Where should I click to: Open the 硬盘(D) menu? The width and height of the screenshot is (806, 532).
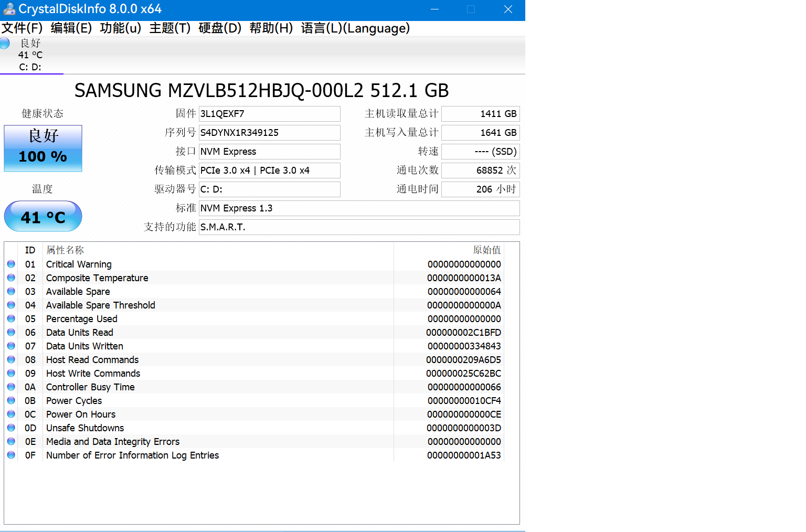tap(220, 28)
